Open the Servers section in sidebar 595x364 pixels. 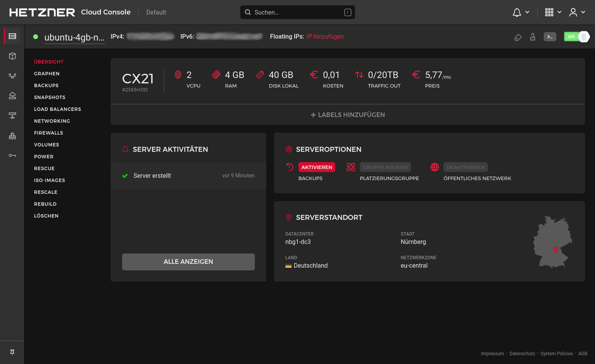point(12,36)
